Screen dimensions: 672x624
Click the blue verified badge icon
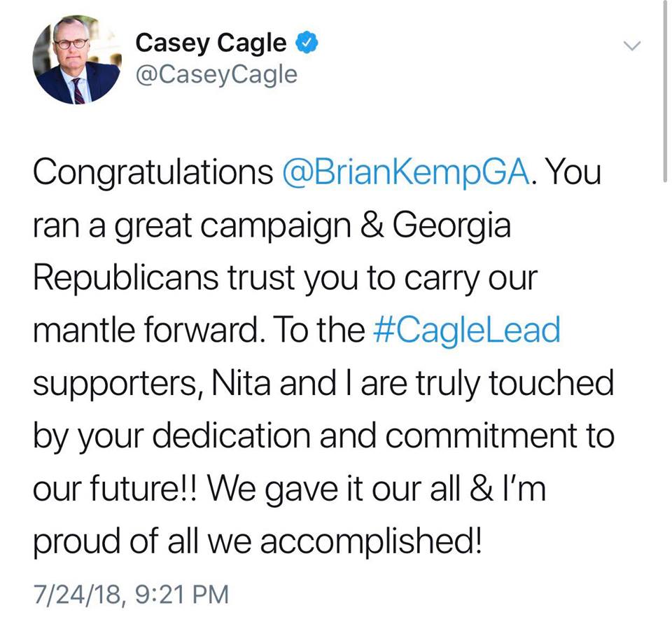click(307, 43)
